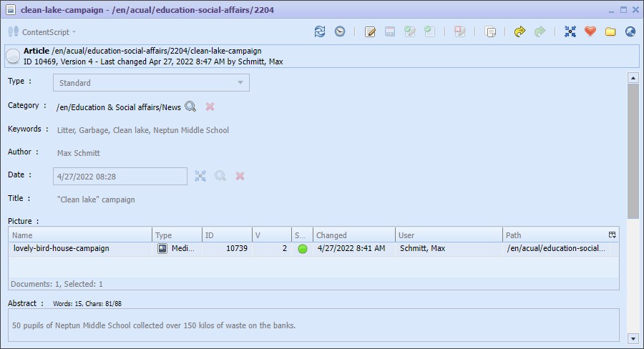Viewport: 644px width, 349px height.
Task: Sort by V column header
Action: pyautogui.click(x=272, y=235)
